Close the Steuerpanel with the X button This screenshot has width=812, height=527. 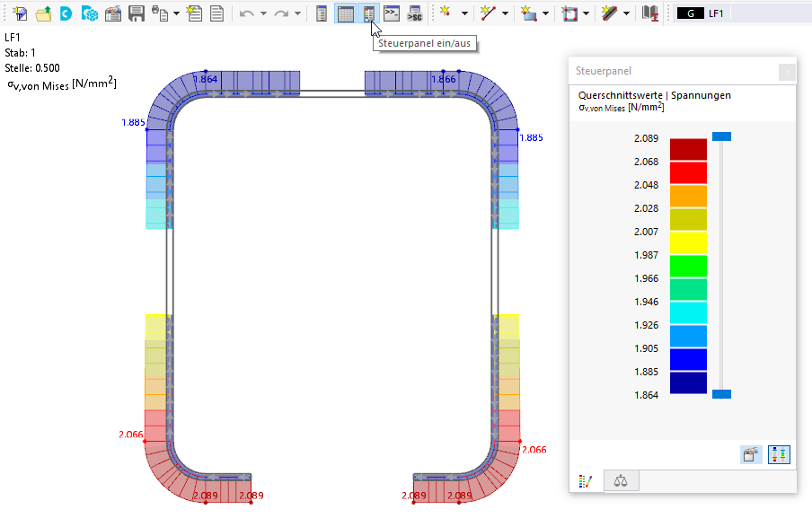click(787, 72)
